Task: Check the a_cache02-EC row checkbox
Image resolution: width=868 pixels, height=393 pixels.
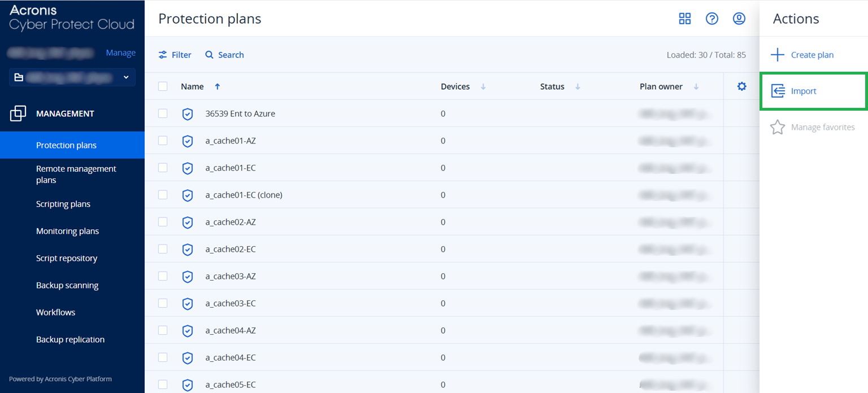Action: [163, 249]
